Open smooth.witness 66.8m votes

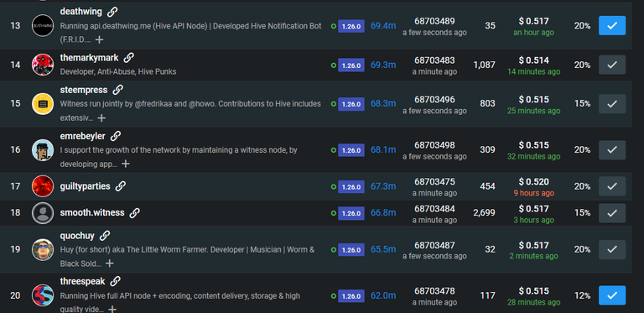(383, 213)
